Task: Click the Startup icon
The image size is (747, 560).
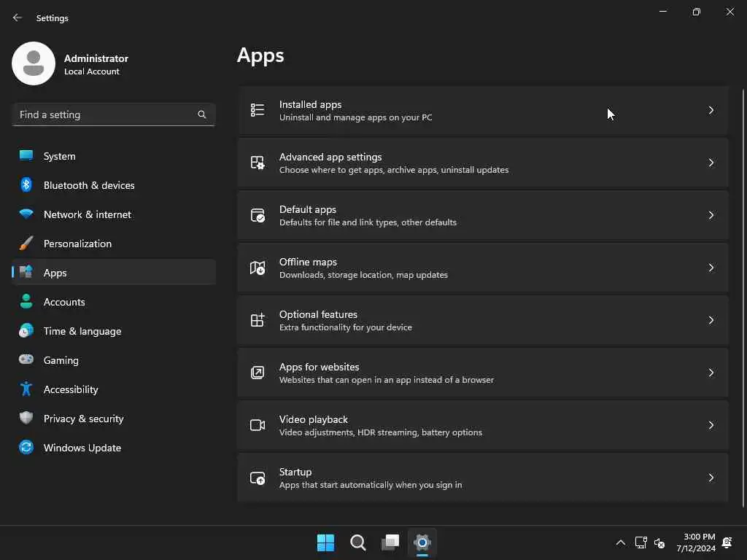Action: [x=258, y=478]
